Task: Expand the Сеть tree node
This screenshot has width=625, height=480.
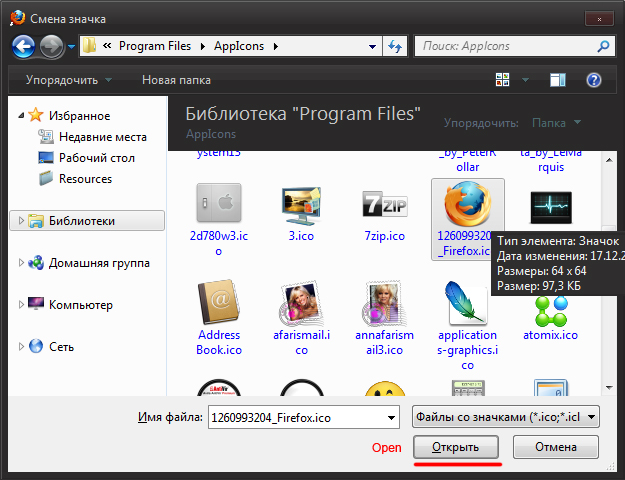Action: click(x=21, y=346)
